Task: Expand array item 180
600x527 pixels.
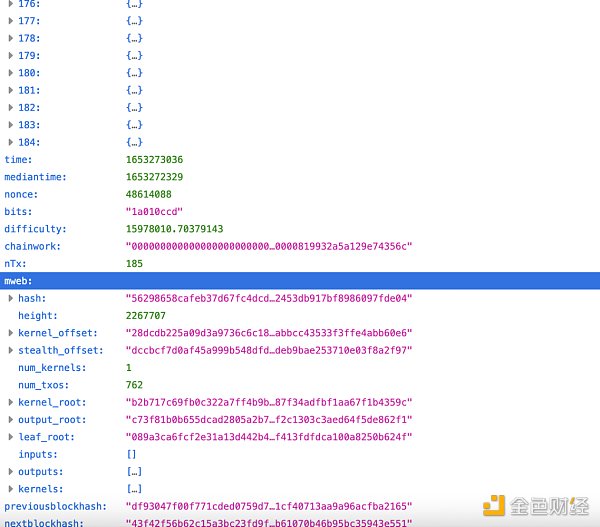Action: [x=11, y=73]
